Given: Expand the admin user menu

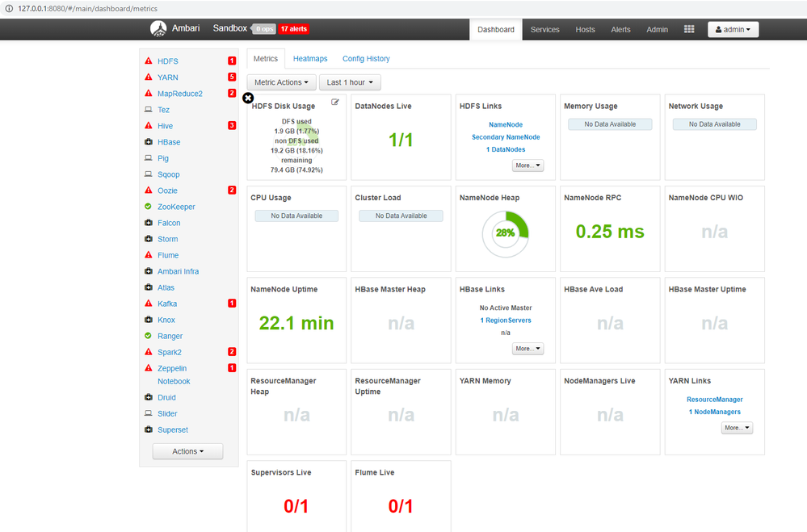Looking at the screenshot, I should pyautogui.click(x=733, y=29).
